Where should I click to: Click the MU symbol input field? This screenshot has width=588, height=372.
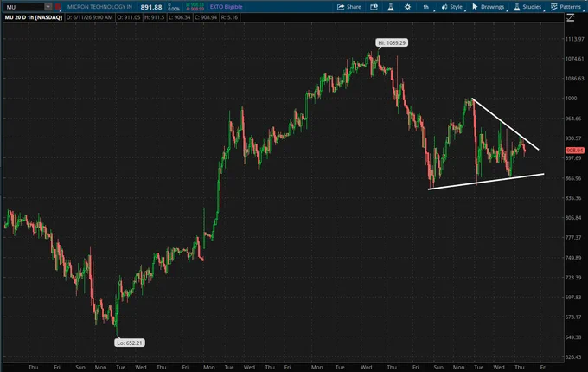click(x=23, y=7)
